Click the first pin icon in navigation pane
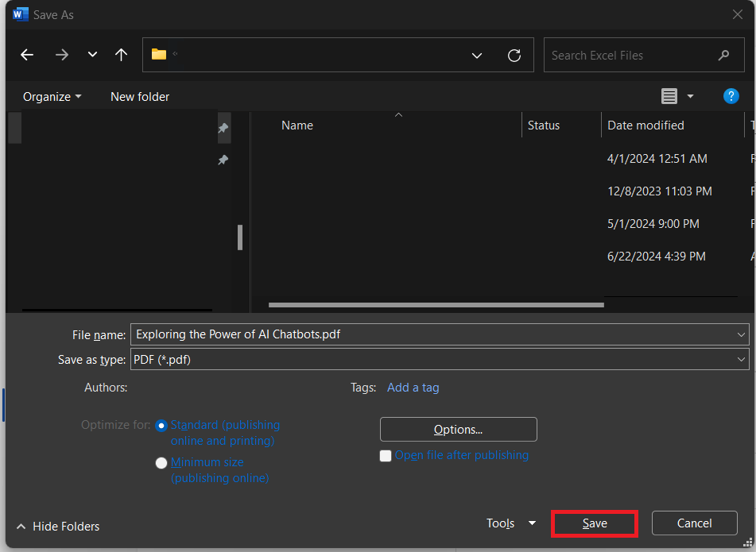Viewport: 756px width, 552px height. (x=223, y=128)
